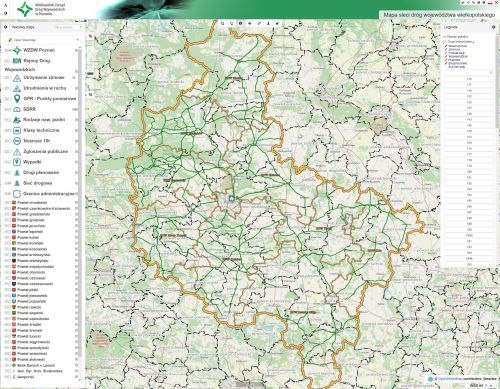This screenshot has height=389, width=500.
Task: Click the map title 'Mapa sieci dróg województwa wielkopolskiego'
Action: [x=439, y=15]
